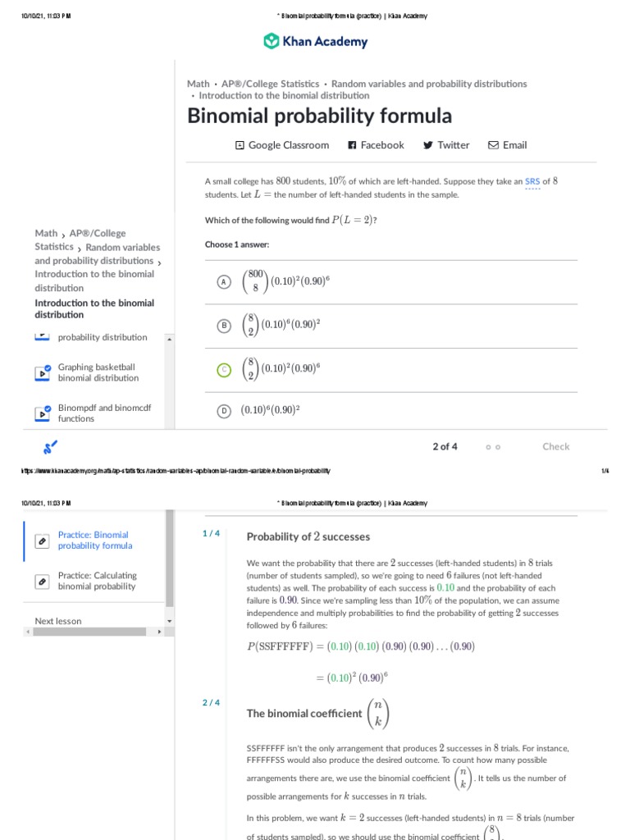Share via the Google Classroom icon
This screenshot has height=840, width=630.
click(x=240, y=145)
